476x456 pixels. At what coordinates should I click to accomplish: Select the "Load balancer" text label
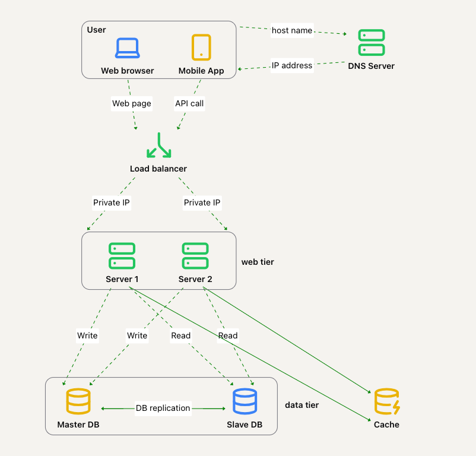(x=158, y=169)
